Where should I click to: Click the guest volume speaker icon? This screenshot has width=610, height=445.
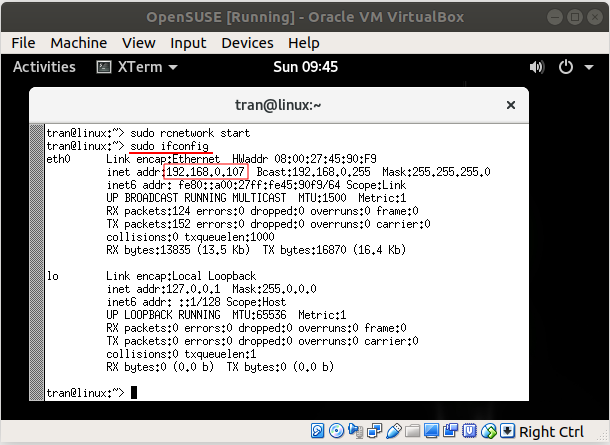[537, 67]
